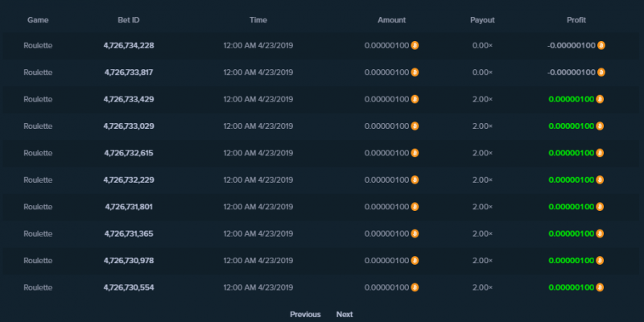Image resolution: width=644 pixels, height=322 pixels.
Task: Open bet ID 4,726,732,229
Action: click(129, 180)
